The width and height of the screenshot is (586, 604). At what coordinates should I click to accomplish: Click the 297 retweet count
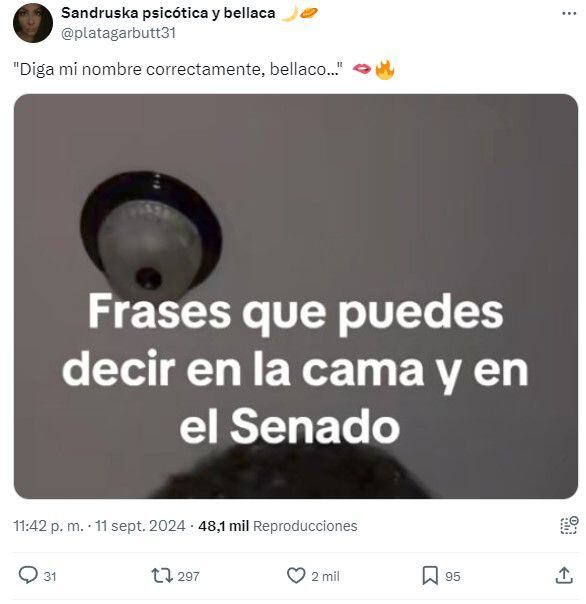point(188,577)
